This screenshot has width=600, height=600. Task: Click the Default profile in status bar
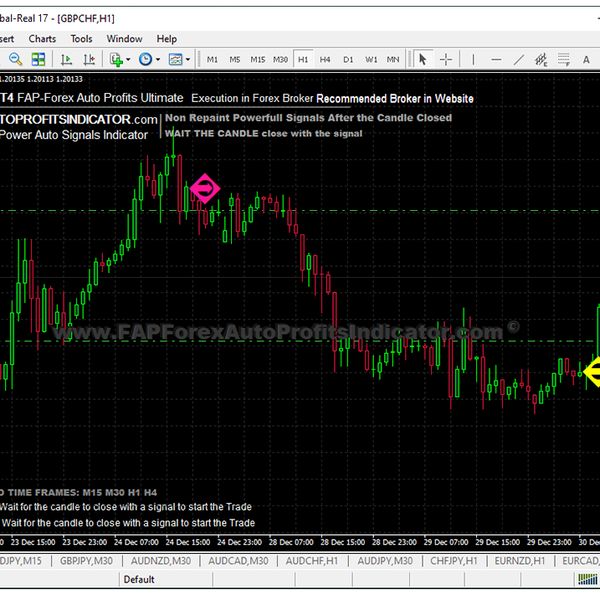[x=139, y=579]
